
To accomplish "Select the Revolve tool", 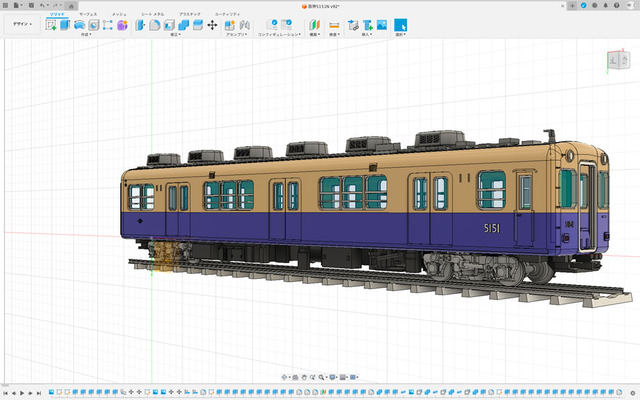I will click(x=79, y=25).
